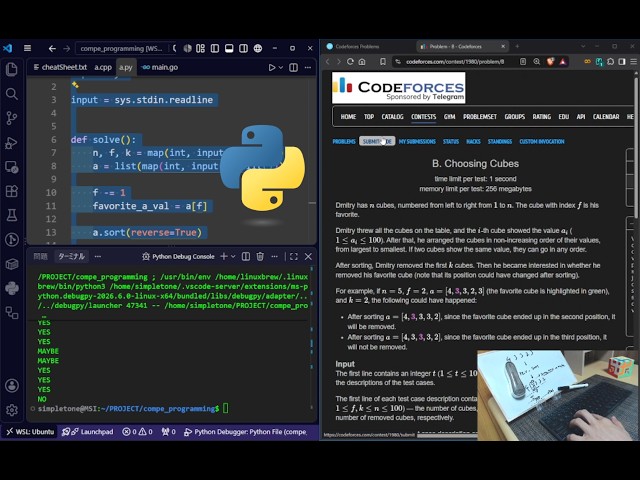Toggle secondary side bar visibility
This screenshot has height=480, width=640.
(x=243, y=49)
